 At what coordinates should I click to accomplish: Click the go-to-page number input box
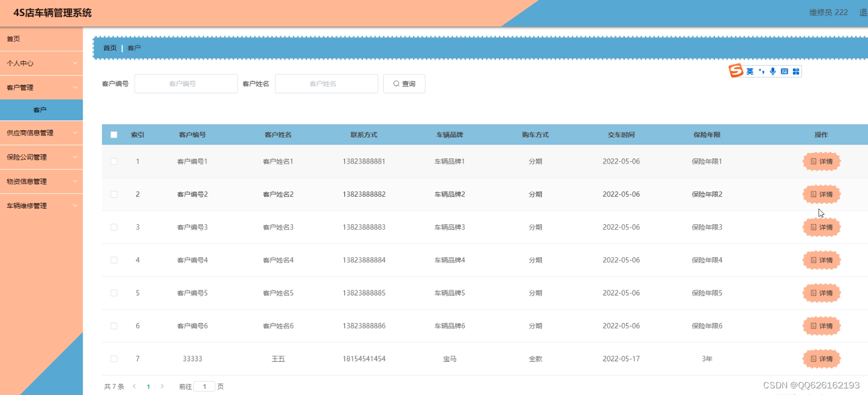[x=204, y=386]
